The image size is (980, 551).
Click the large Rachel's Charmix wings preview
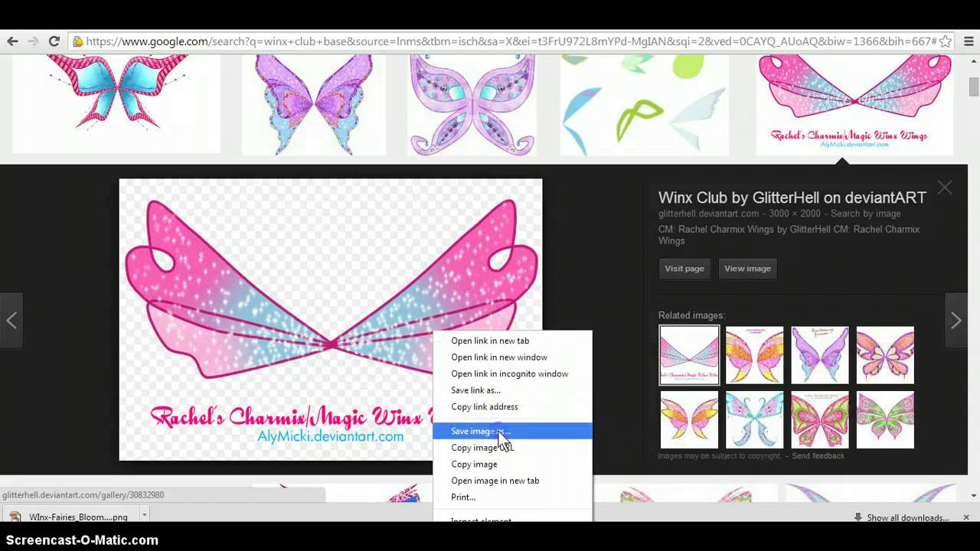pos(331,320)
